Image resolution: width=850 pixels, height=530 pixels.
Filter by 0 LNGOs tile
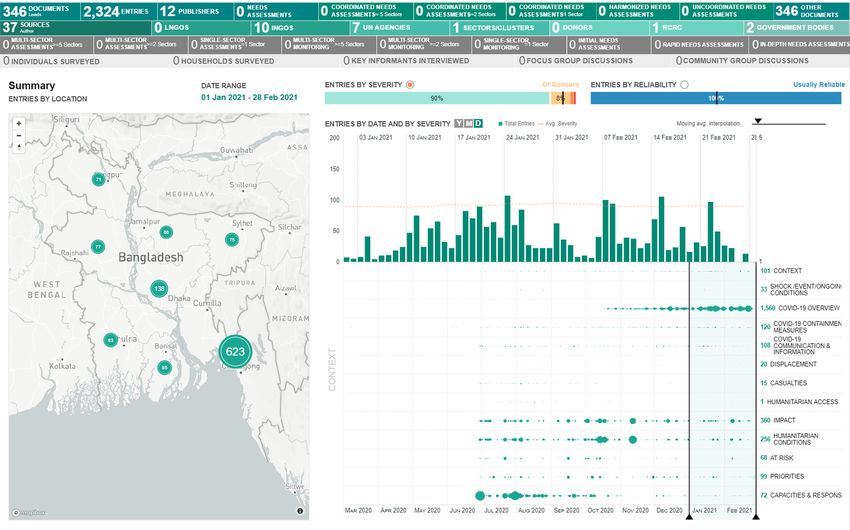coord(201,27)
